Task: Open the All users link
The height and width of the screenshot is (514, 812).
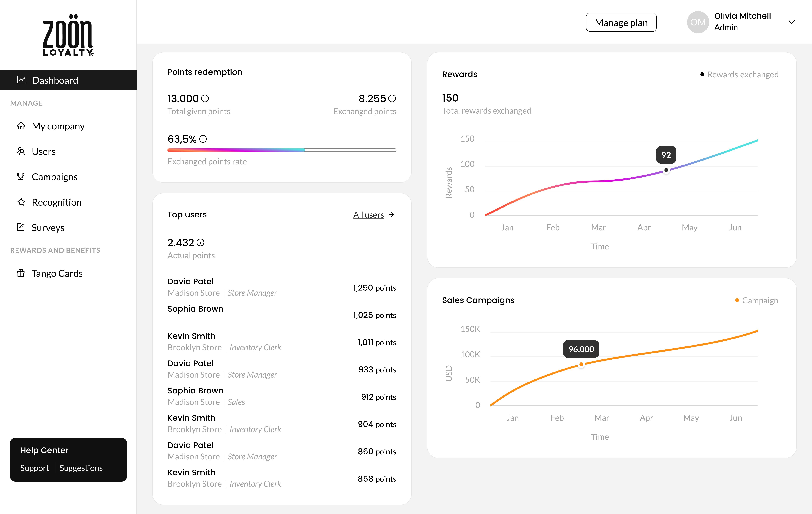Action: 369,215
